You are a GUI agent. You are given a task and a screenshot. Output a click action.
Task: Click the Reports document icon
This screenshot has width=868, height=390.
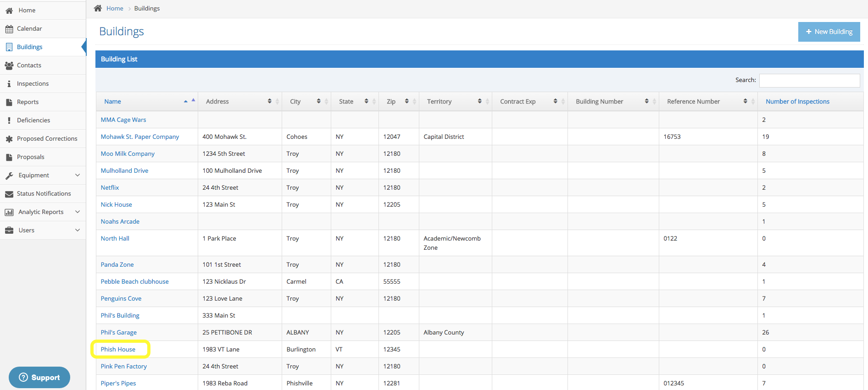pyautogui.click(x=9, y=102)
